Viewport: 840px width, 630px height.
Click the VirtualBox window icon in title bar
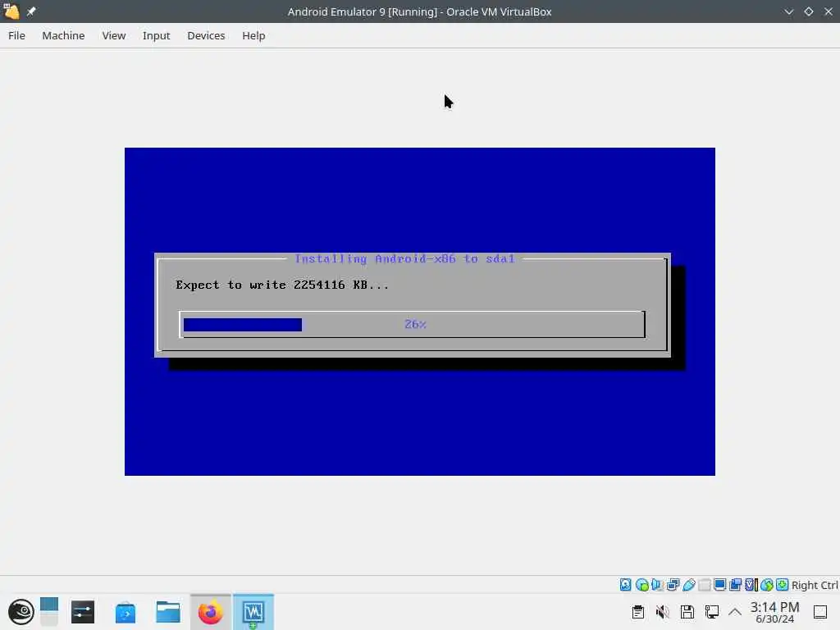click(11, 11)
